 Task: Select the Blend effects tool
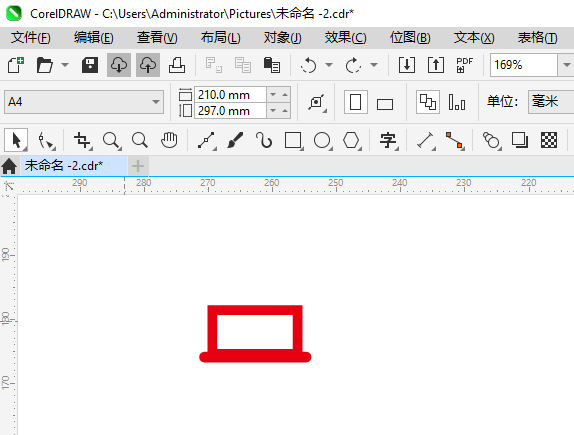tap(492, 141)
